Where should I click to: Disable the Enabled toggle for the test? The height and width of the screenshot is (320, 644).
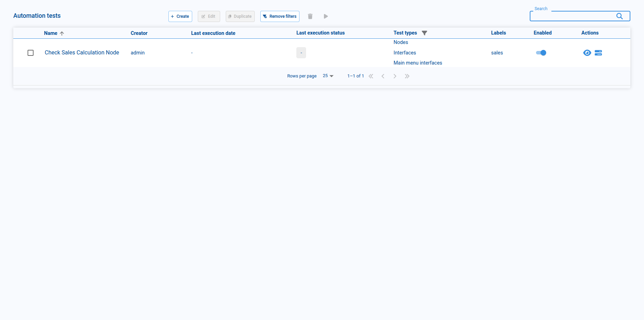point(541,53)
